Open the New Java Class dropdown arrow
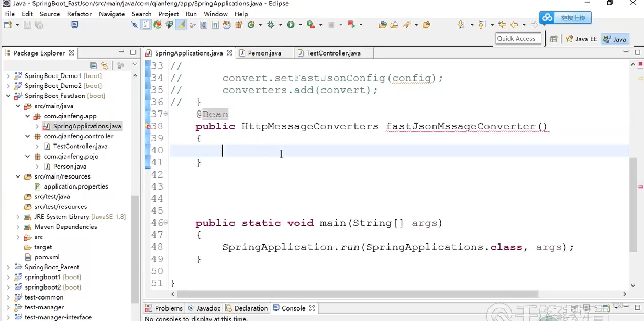The height and width of the screenshot is (321, 644). pyautogui.click(x=260, y=25)
